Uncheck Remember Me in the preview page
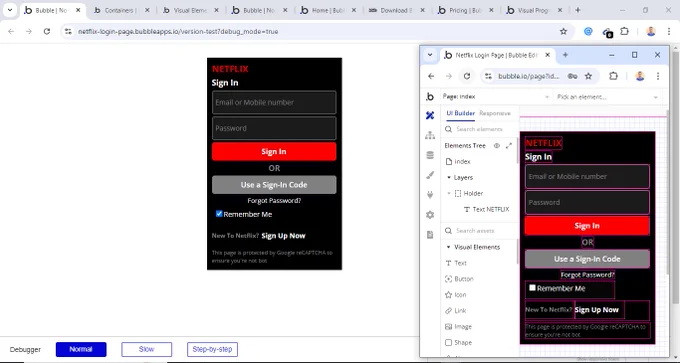680x363 pixels. 219,213
